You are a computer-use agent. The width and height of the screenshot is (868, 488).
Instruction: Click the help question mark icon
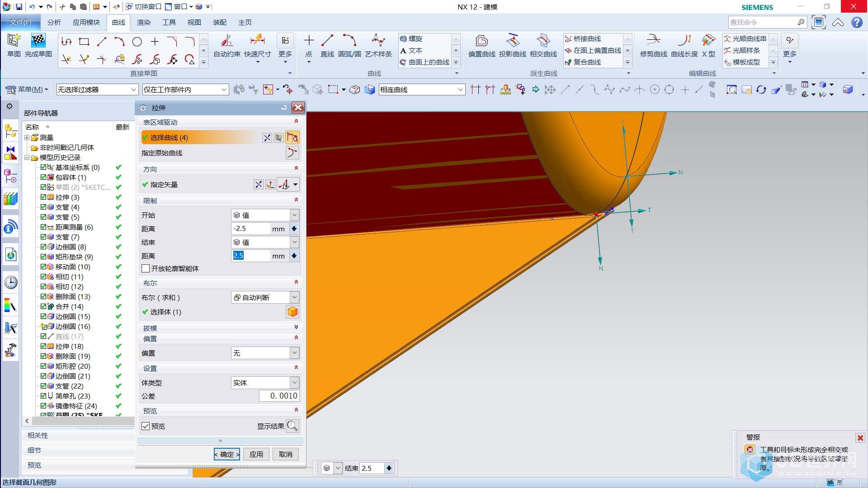pos(856,22)
